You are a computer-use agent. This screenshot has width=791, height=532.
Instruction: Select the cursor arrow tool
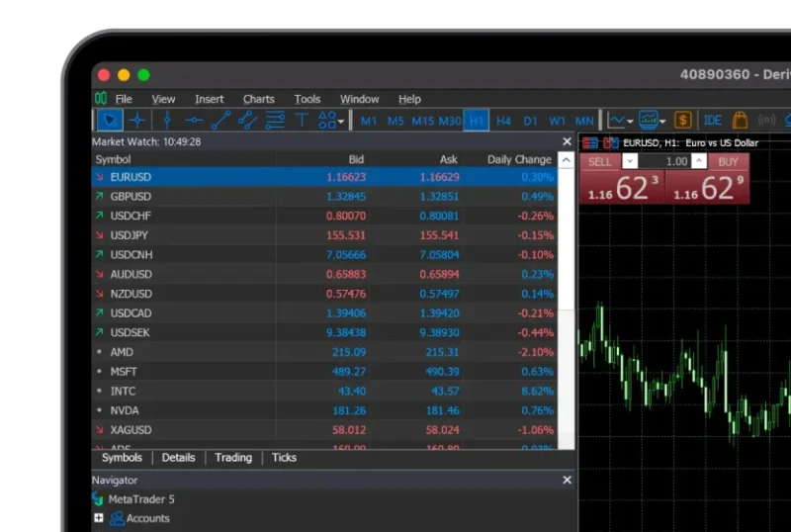[x=110, y=121]
